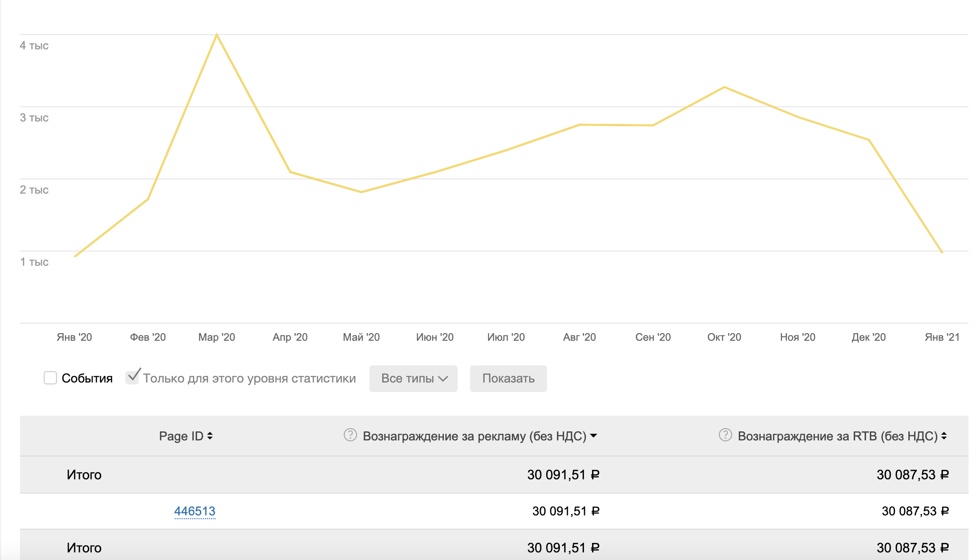Screen dimensions: 980x560
Task: Click the Янв '20 chart start point
Action: (x=75, y=257)
